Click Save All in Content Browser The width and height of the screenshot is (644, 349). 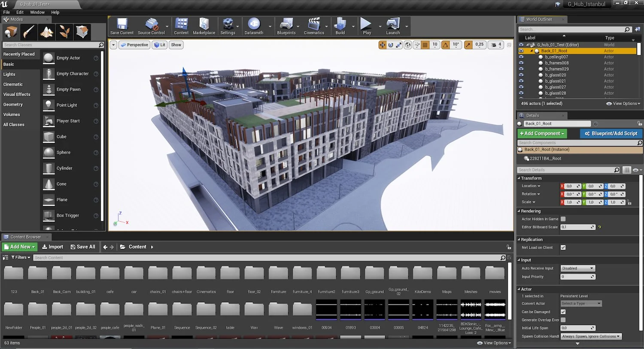[x=83, y=247]
